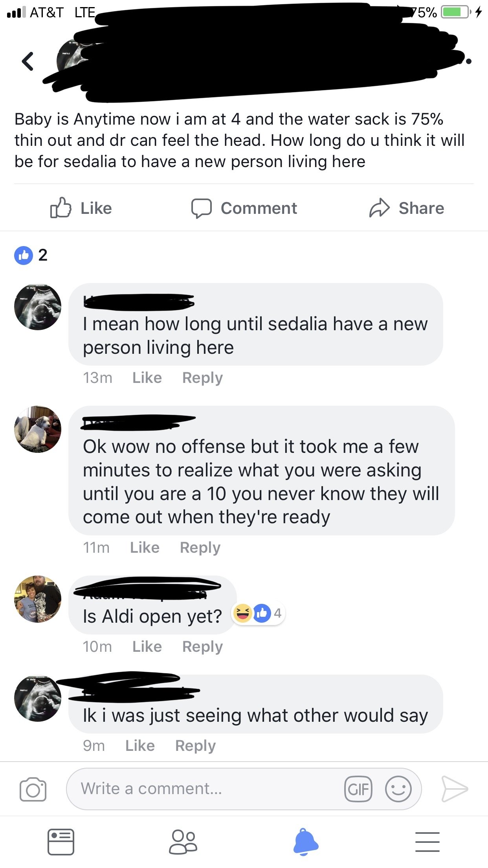Open the GIF picker in comment box
This screenshot has height=868, width=488.
click(358, 789)
